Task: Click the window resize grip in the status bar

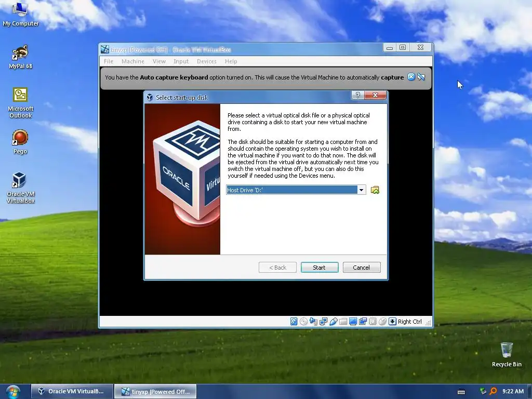Action: click(428, 322)
